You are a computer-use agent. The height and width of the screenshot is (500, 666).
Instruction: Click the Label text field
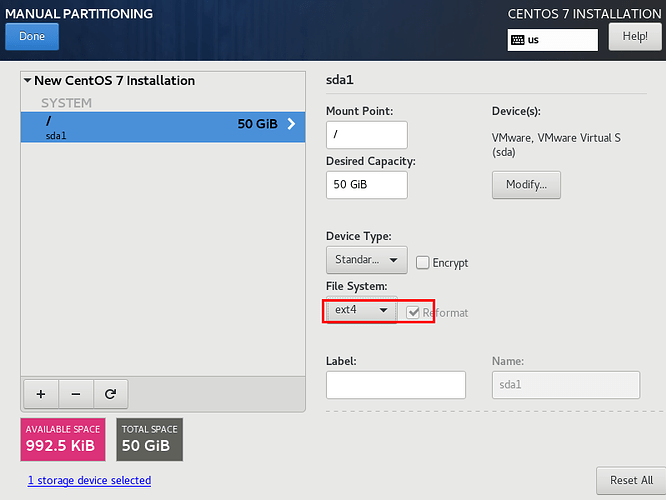(x=395, y=385)
